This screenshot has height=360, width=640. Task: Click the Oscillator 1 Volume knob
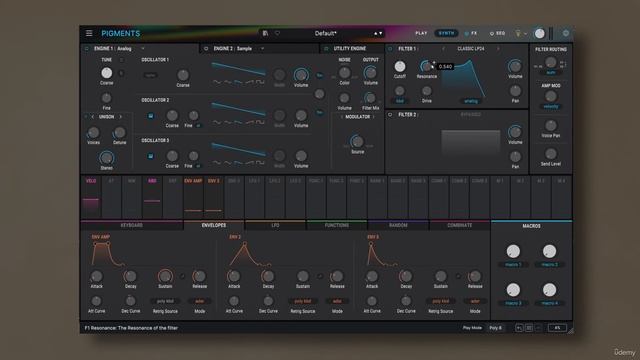tap(301, 75)
